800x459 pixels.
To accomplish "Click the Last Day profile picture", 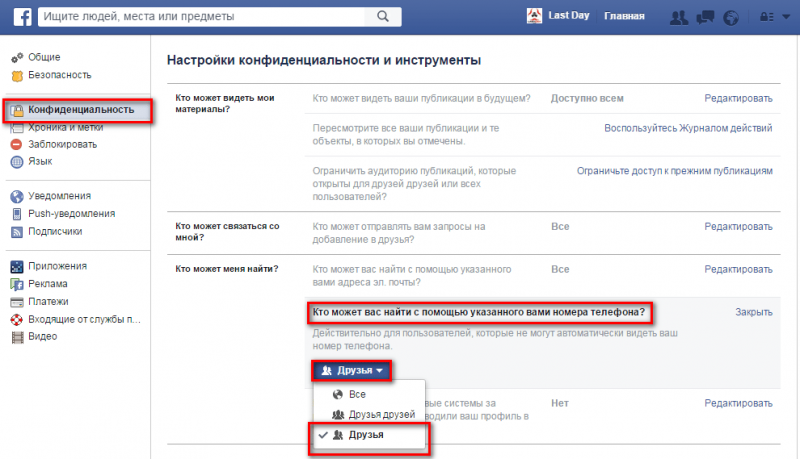I will pyautogui.click(x=534, y=16).
